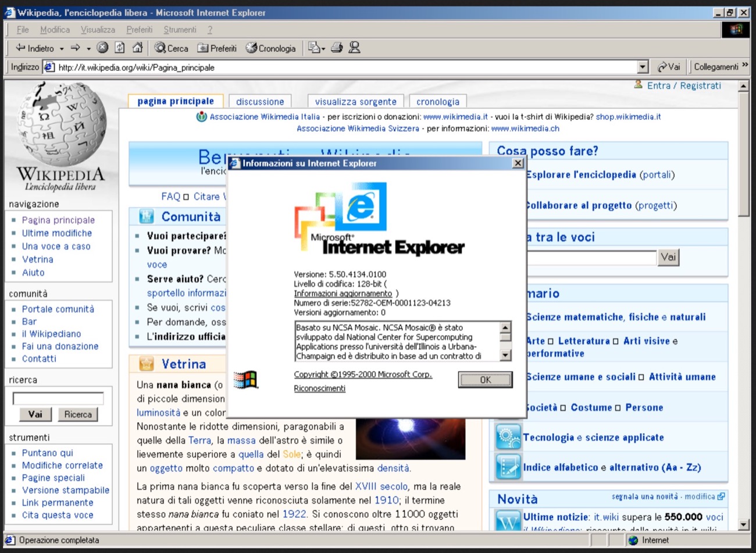
Task: Open the Cronologia toolbar button
Action: point(271,48)
